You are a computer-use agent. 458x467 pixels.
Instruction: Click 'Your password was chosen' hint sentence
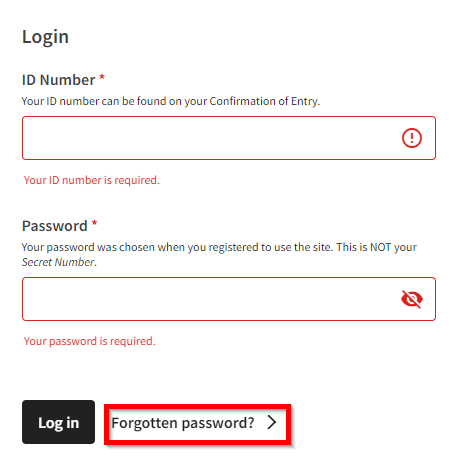pyautogui.click(x=177, y=247)
